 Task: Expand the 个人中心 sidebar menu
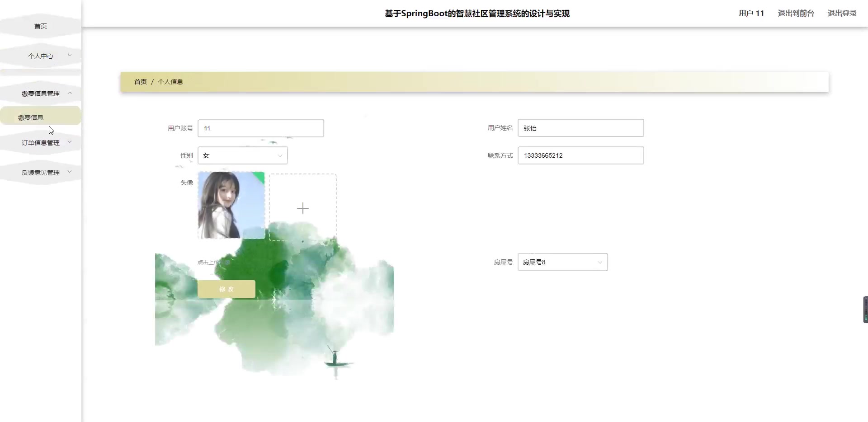(x=41, y=56)
